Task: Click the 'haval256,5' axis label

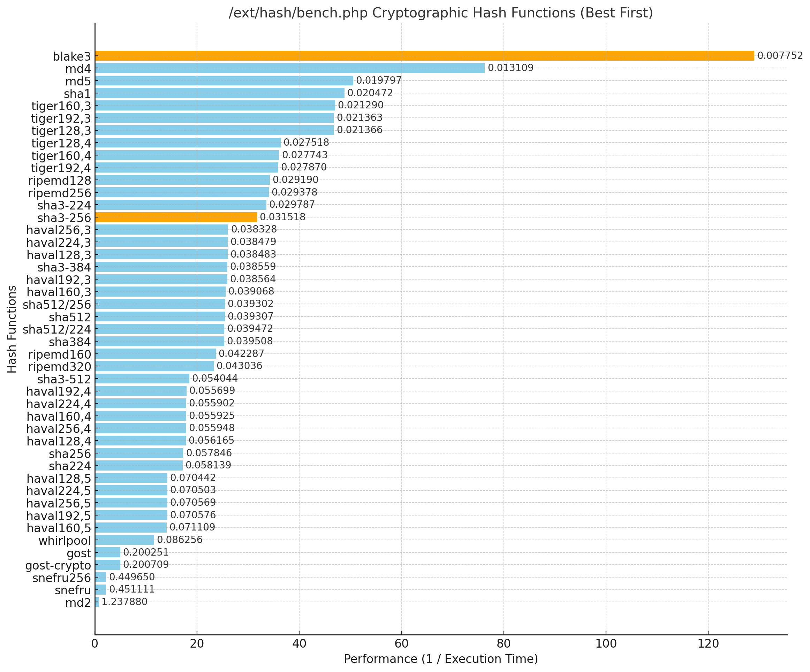Action: pos(59,504)
